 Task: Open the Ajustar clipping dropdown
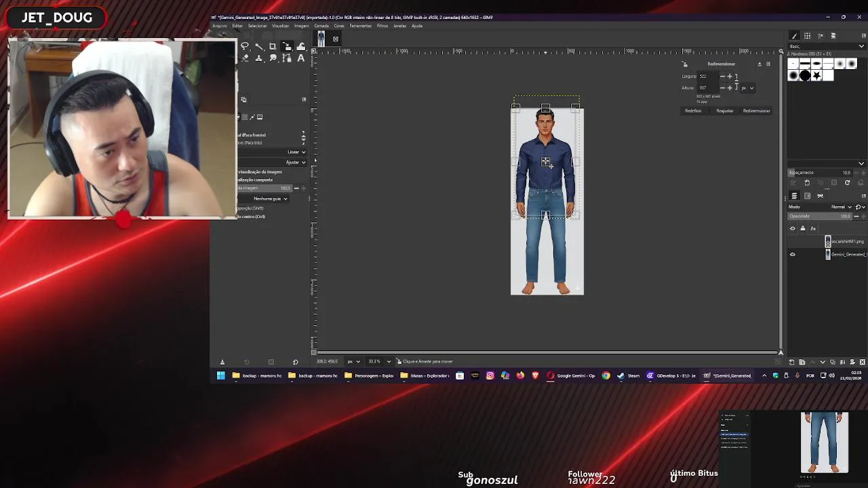tap(273, 163)
